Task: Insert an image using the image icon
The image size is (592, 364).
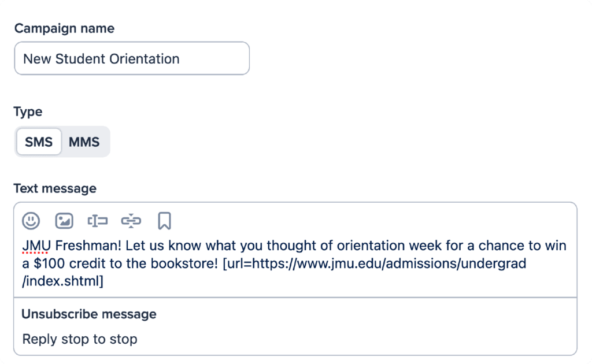Action: (x=64, y=220)
